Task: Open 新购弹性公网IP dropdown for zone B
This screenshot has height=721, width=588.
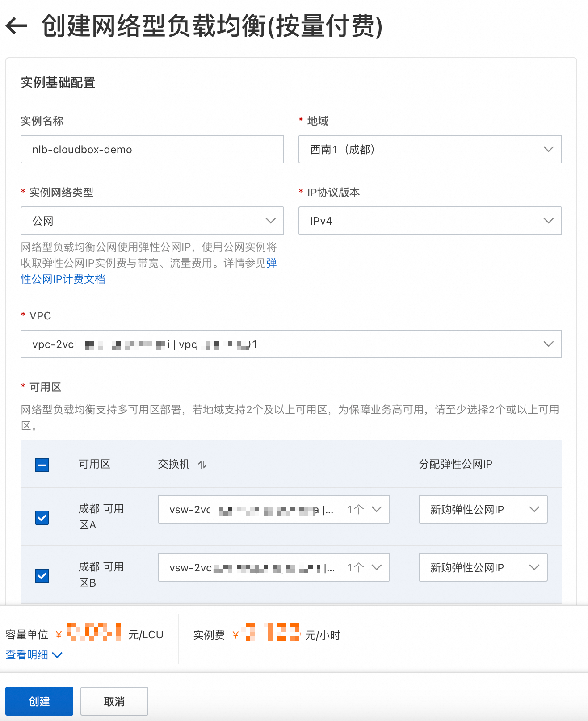Action: 483,567
